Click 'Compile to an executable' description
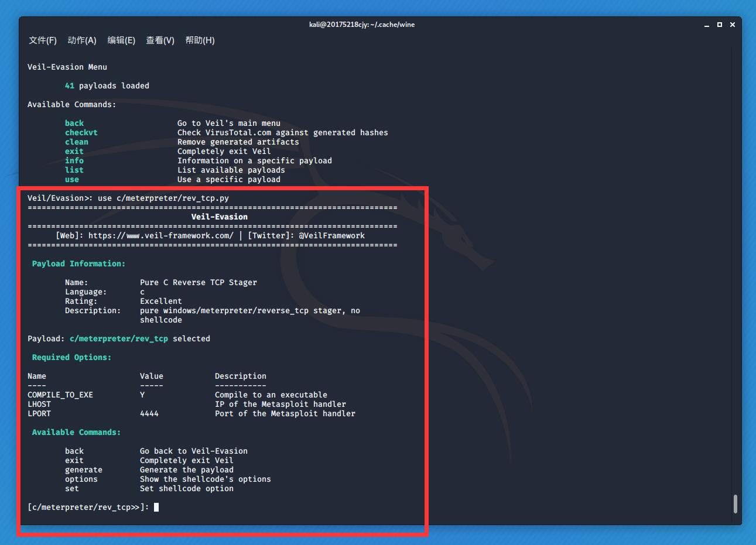Image resolution: width=756 pixels, height=545 pixels. (x=271, y=395)
